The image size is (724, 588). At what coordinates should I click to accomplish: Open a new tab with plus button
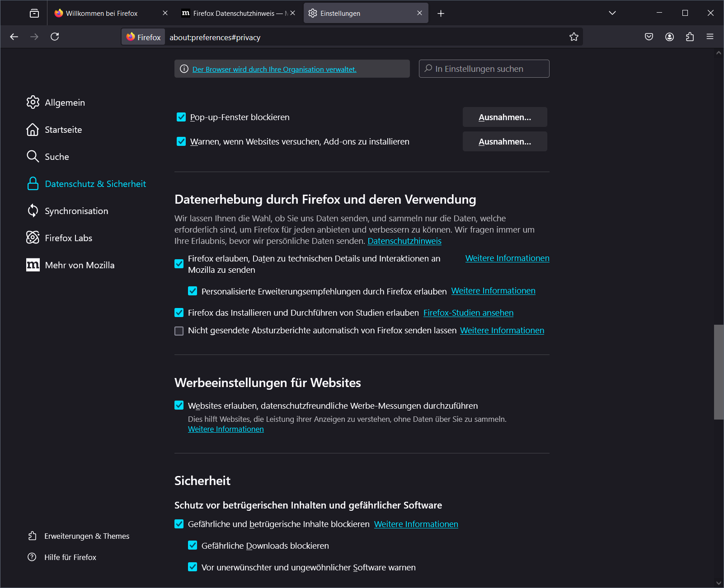pyautogui.click(x=441, y=14)
